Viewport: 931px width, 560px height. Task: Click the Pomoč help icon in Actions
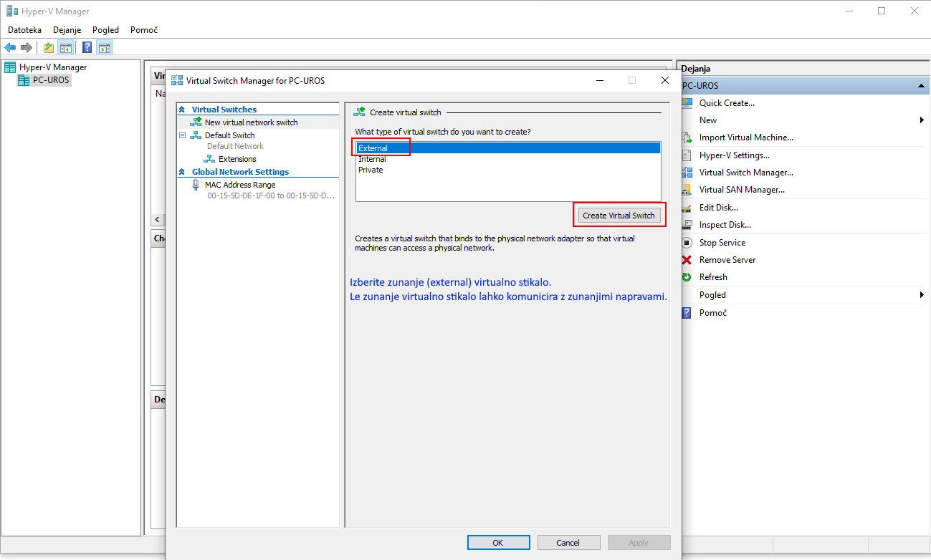point(687,313)
